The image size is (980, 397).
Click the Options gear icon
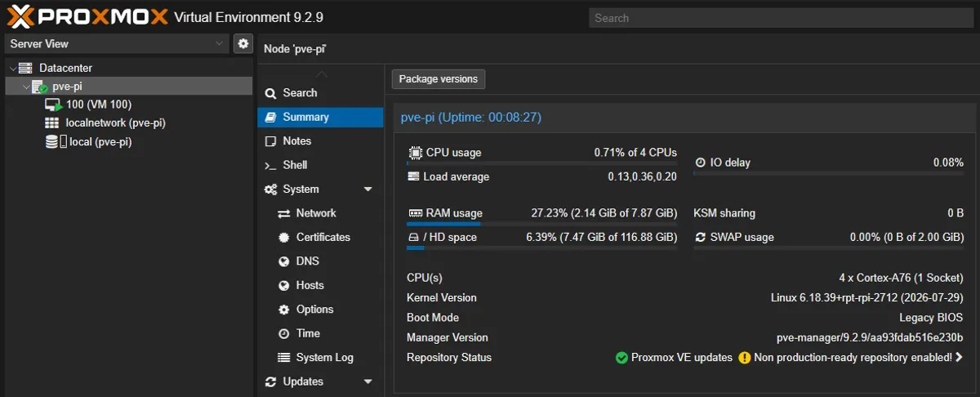284,310
